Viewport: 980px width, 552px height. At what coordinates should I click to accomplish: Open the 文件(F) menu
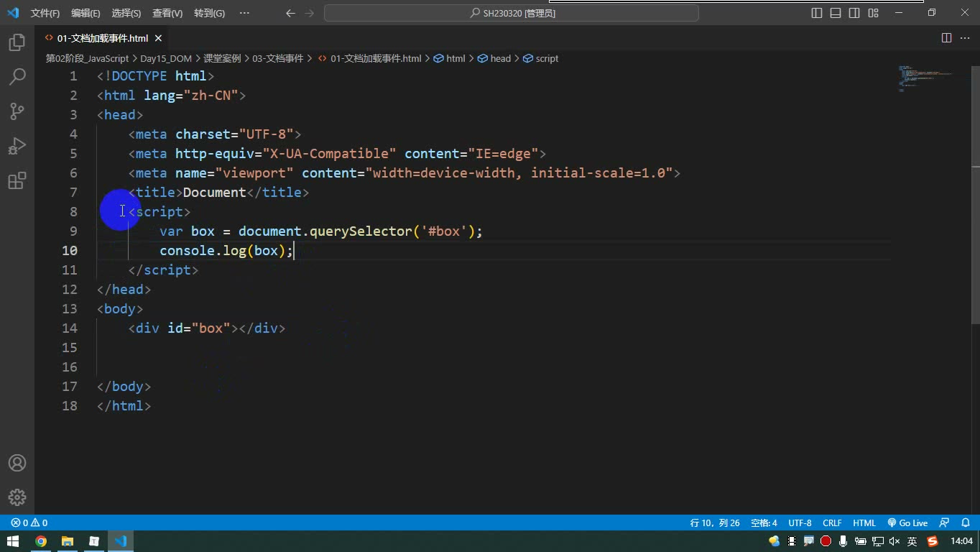tap(45, 13)
